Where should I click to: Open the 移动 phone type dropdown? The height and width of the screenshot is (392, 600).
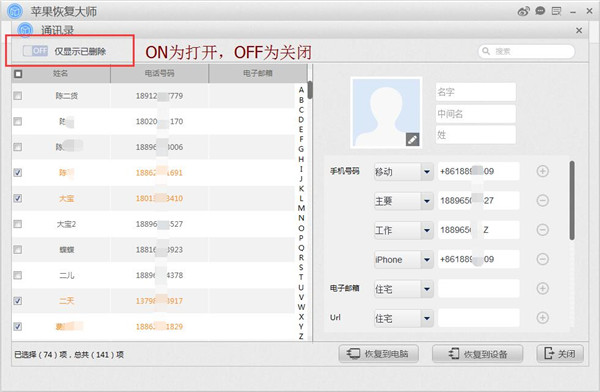404,172
